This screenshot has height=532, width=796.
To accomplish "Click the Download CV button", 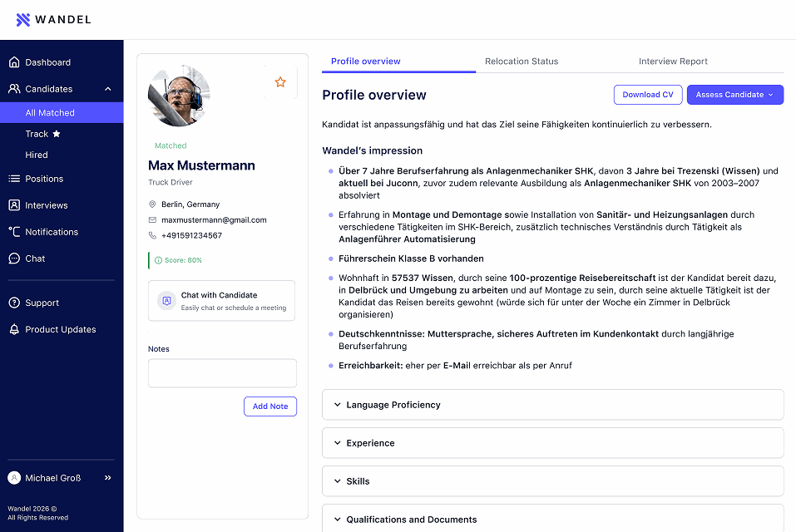I will [648, 95].
